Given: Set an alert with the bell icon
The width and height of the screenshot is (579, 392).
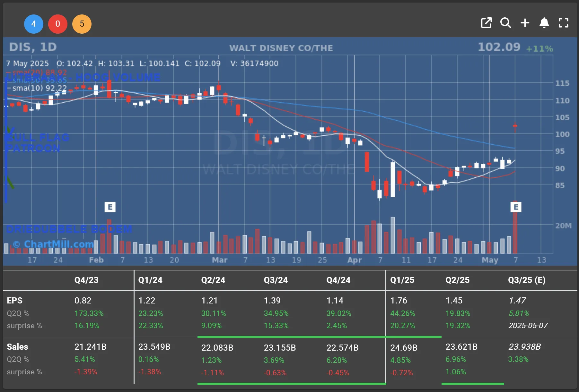Looking at the screenshot, I should [544, 23].
